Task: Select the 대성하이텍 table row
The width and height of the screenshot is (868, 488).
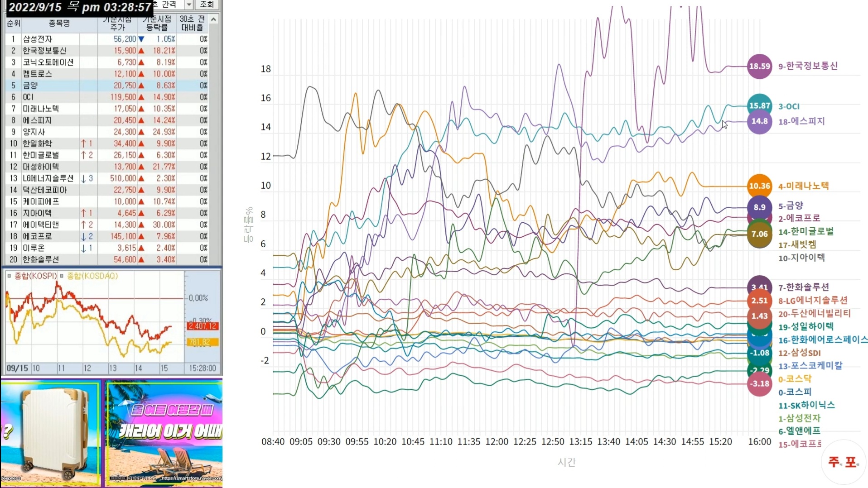Action: (x=107, y=167)
